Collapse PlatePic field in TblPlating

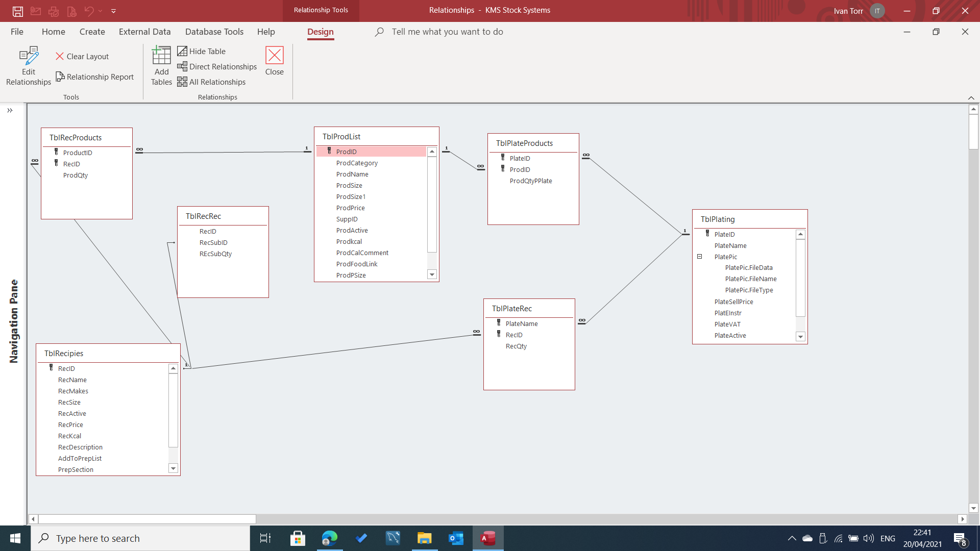click(700, 257)
